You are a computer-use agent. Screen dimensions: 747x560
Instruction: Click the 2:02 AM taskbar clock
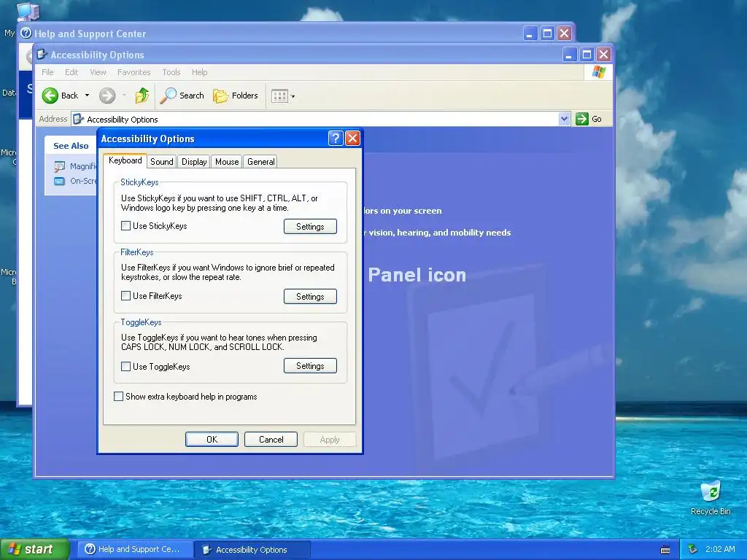(x=720, y=549)
